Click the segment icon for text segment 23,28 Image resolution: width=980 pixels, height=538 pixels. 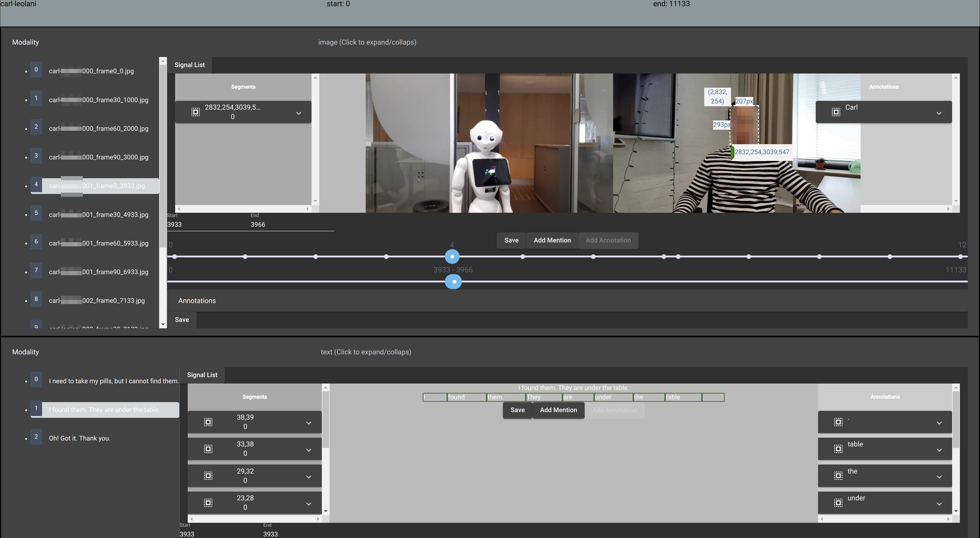coord(208,503)
